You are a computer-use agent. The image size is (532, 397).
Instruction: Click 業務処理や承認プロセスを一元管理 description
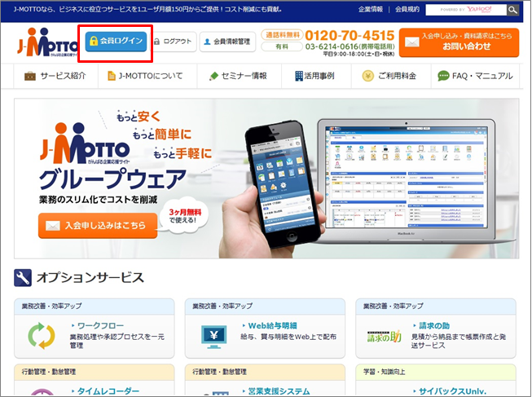pyautogui.click(x=117, y=341)
